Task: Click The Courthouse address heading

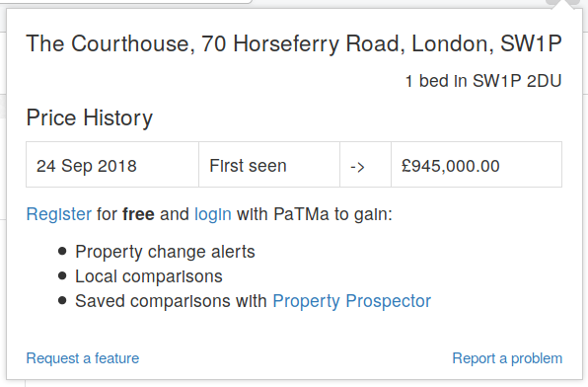Action: click(x=294, y=43)
